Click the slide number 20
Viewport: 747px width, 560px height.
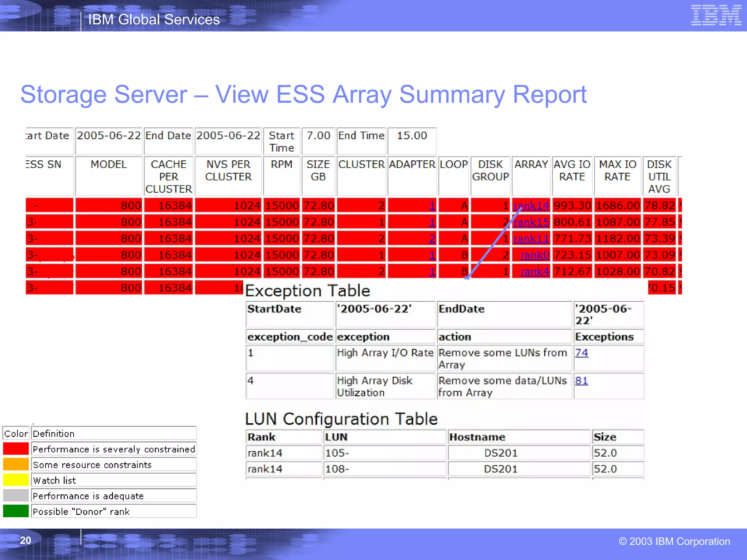coord(25,540)
